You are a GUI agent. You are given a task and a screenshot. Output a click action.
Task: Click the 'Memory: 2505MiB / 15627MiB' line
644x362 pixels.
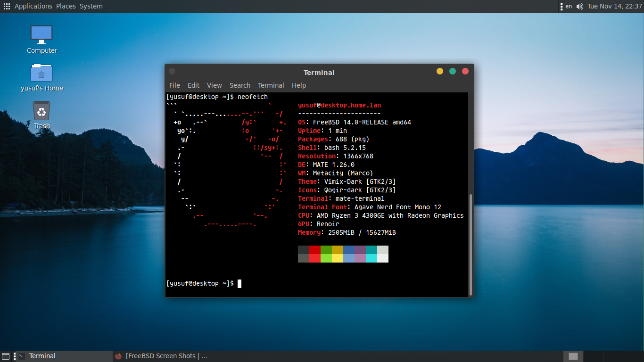(347, 232)
